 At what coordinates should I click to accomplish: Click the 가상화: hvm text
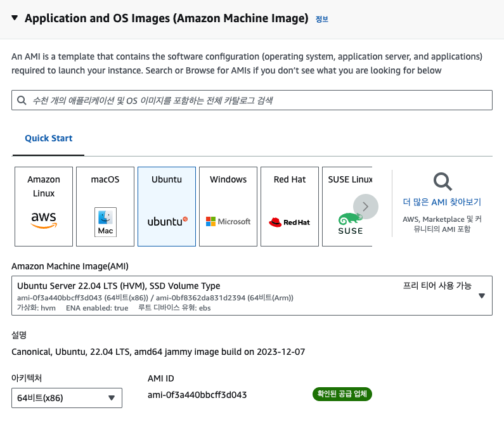click(36, 308)
